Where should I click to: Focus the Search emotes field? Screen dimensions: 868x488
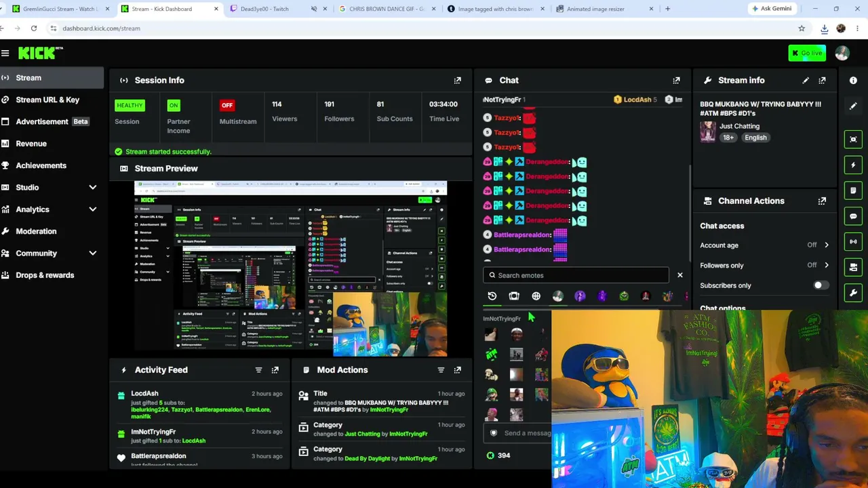[576, 275]
